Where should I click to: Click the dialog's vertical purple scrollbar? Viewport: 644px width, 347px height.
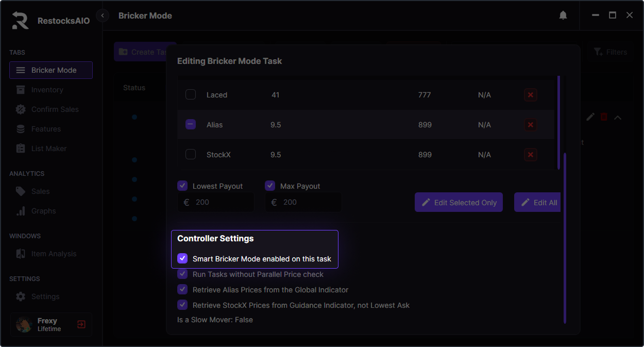pyautogui.click(x=565, y=237)
